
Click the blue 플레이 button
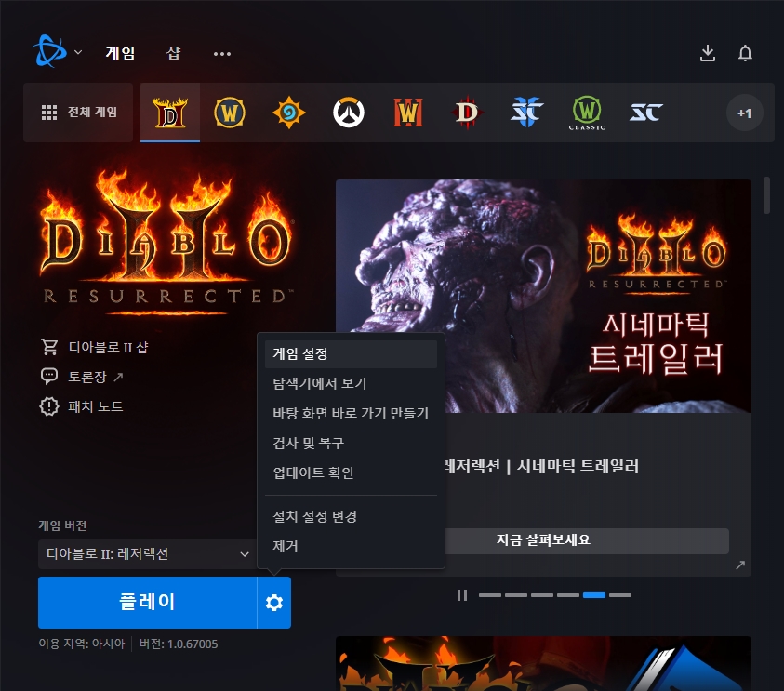[x=147, y=602]
